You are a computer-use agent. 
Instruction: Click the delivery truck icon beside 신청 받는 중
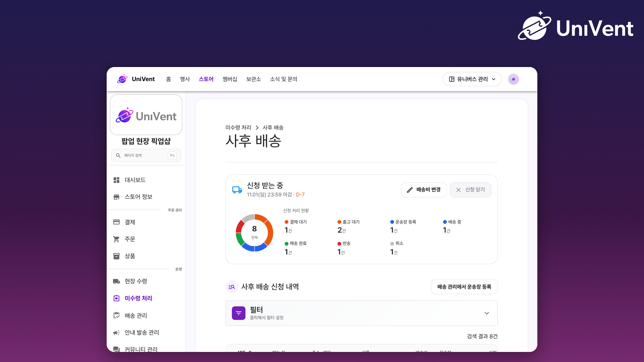click(x=237, y=190)
